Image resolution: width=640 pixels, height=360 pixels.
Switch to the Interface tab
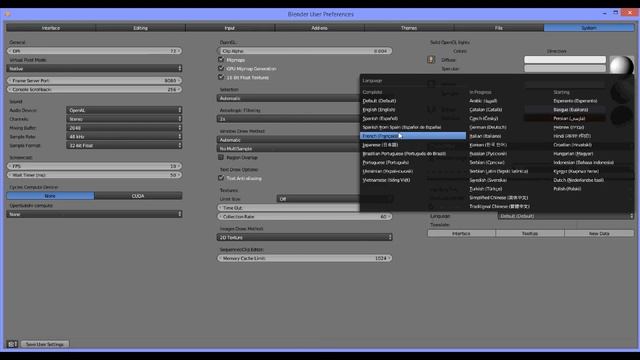point(51,28)
